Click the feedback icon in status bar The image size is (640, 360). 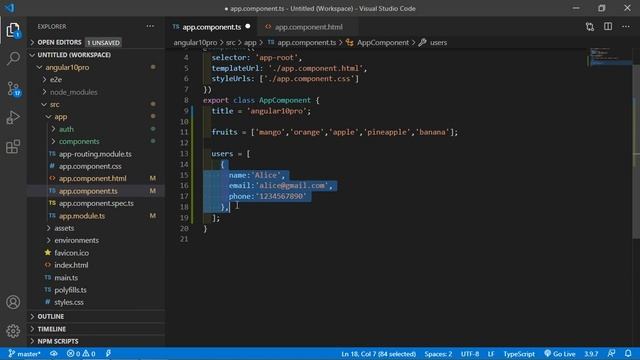(x=611, y=354)
